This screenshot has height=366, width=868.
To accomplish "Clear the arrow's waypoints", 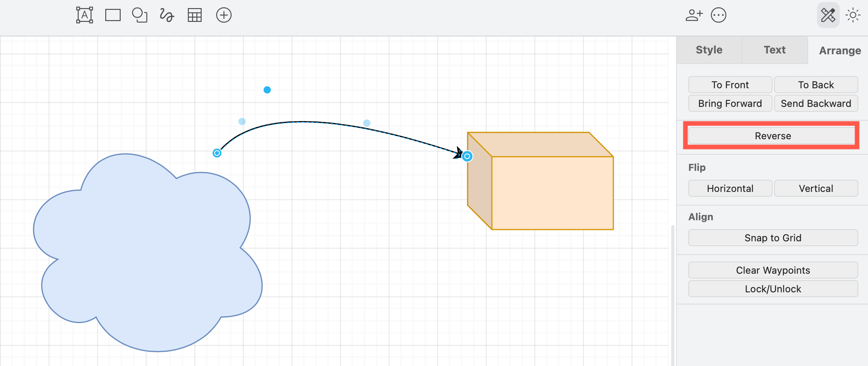I will (x=772, y=270).
